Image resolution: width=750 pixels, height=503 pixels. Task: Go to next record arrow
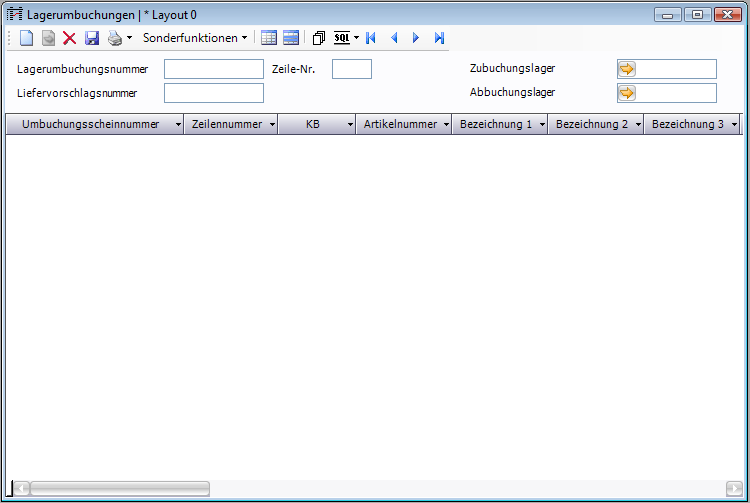pyautogui.click(x=416, y=38)
